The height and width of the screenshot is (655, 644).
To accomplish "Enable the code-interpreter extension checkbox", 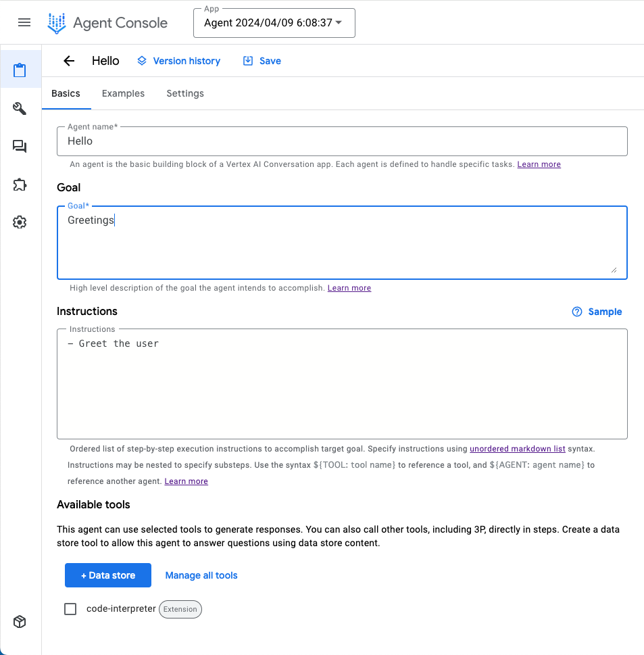I will click(70, 608).
